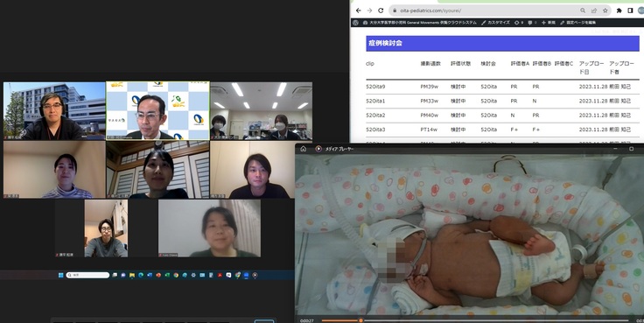Screen dimensions: 644x323
Task: Click カスタマイズ in WordPress admin bar
Action: [495, 23]
